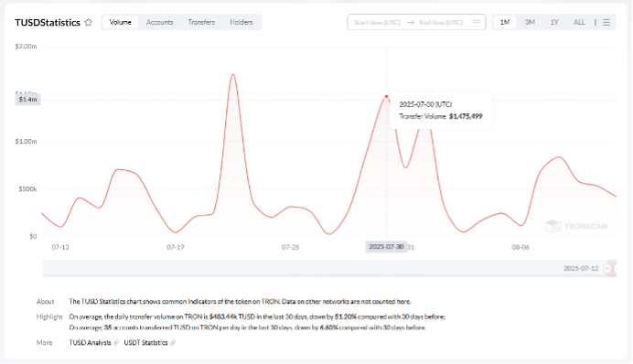
Task: Click the Start time (UTC) field
Action: (x=377, y=23)
